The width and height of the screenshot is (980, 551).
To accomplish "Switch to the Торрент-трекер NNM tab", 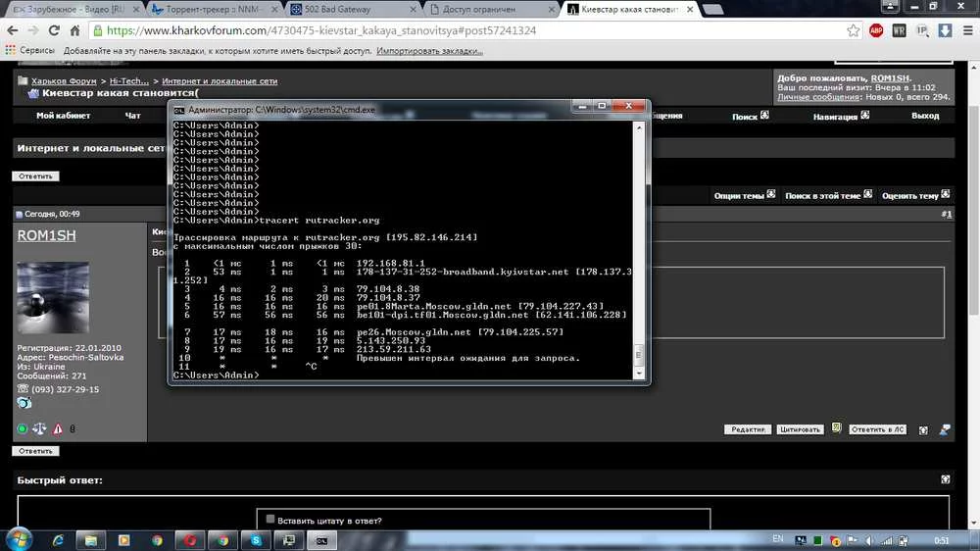I will (213, 10).
